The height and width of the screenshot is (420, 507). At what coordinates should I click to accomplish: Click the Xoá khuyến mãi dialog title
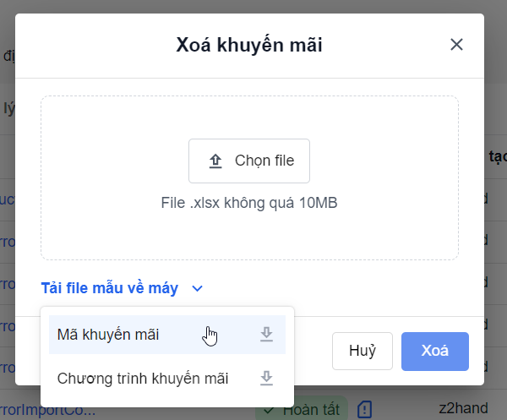coord(249,45)
